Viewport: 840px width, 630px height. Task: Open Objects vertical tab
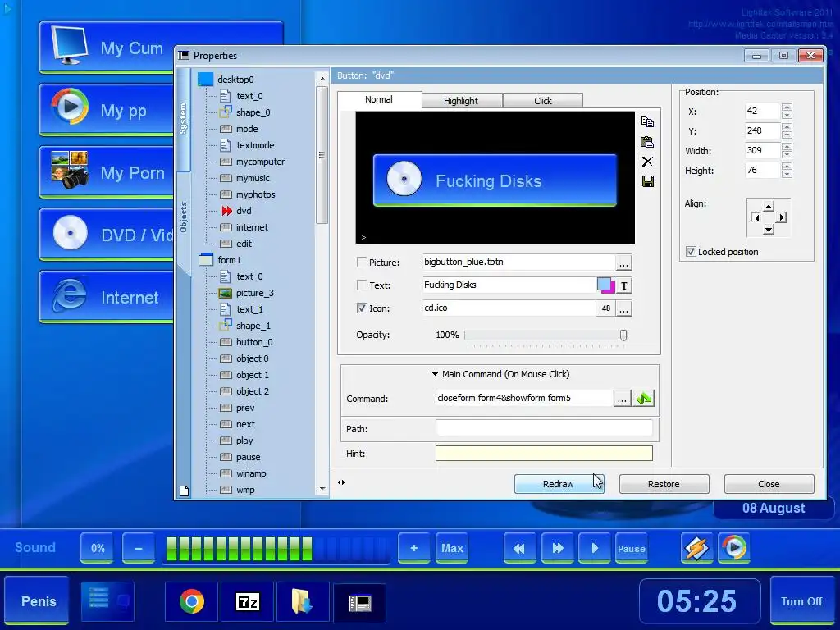(x=184, y=217)
